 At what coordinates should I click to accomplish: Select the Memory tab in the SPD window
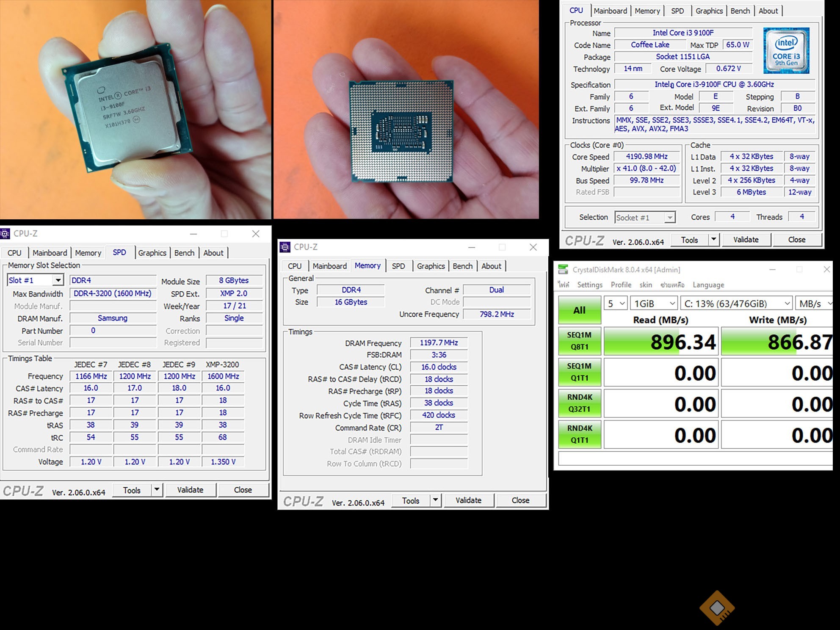tap(88, 253)
